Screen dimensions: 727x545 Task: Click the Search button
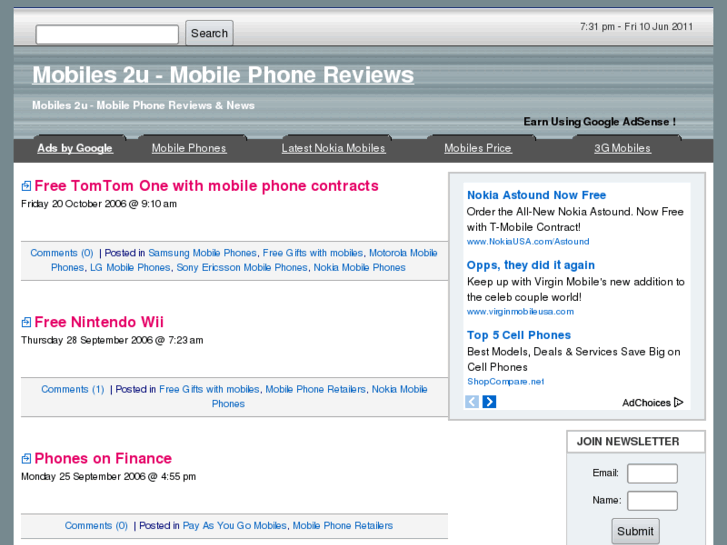pyautogui.click(x=209, y=33)
